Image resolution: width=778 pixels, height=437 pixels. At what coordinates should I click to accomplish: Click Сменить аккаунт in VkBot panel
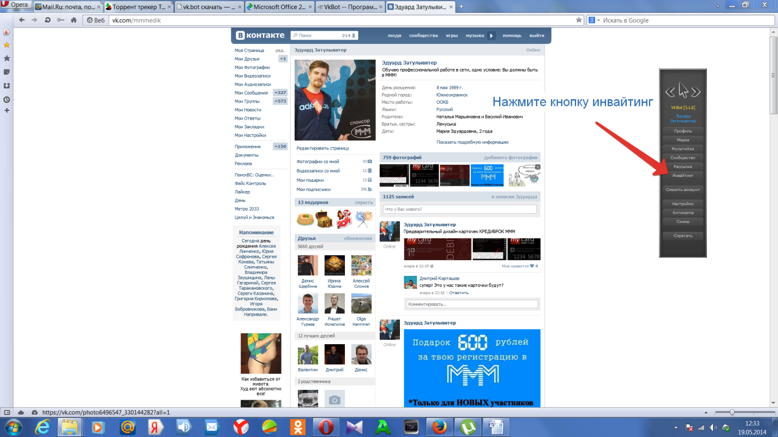pos(683,189)
